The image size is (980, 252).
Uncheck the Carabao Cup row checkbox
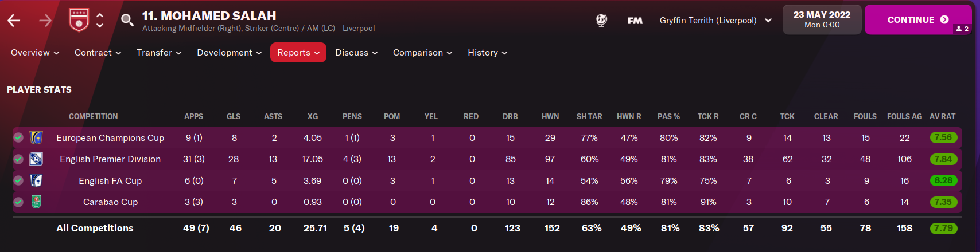[x=18, y=202]
